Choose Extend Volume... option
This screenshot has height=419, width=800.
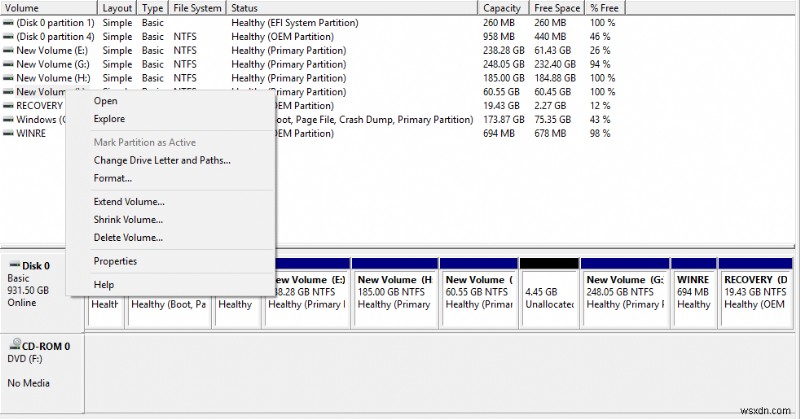pyautogui.click(x=129, y=202)
